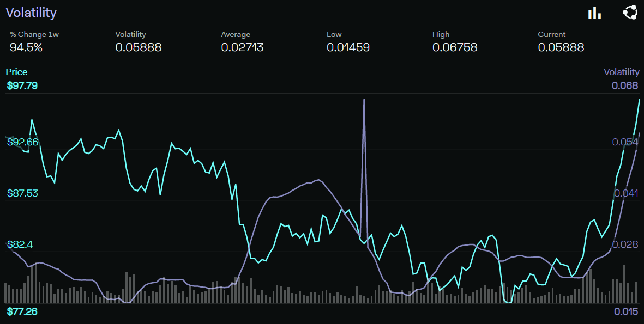Select the Current statistic header
Screen dimensions: 644x324
click(x=551, y=34)
